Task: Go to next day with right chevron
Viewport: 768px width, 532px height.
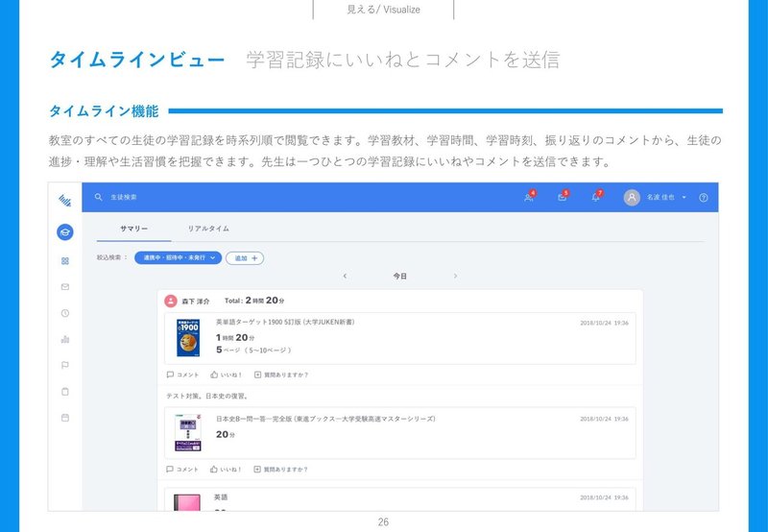Action: point(455,277)
